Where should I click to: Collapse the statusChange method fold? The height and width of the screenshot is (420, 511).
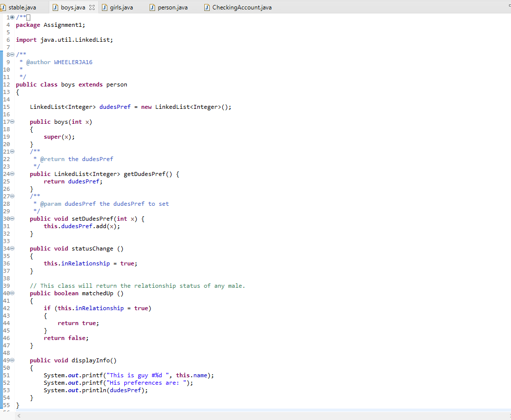[x=11, y=249]
